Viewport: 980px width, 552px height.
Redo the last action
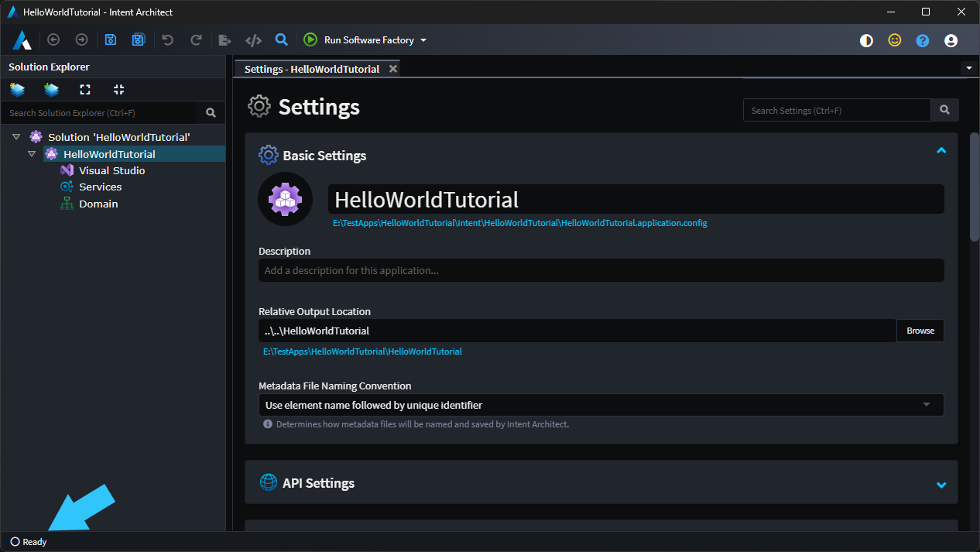tap(196, 40)
